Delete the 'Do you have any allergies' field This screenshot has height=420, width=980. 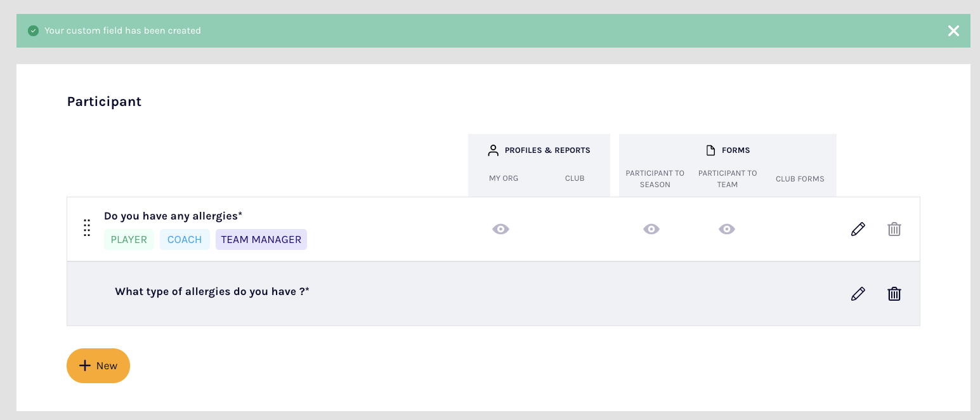(894, 229)
